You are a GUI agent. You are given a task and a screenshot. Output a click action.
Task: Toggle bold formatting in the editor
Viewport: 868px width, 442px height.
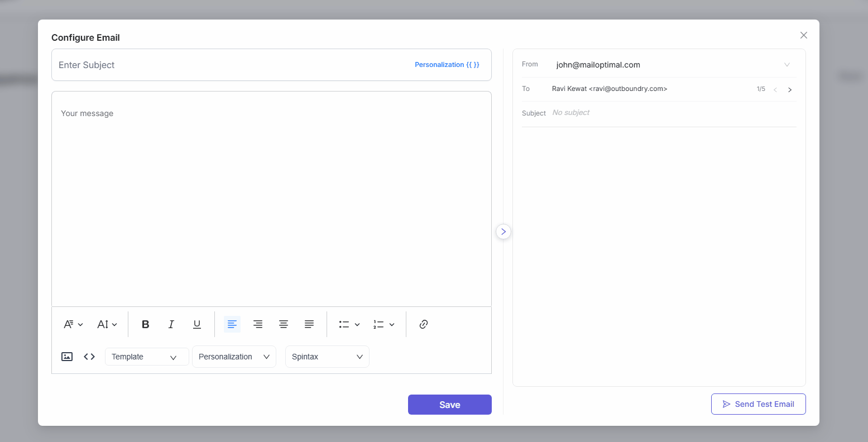click(145, 324)
